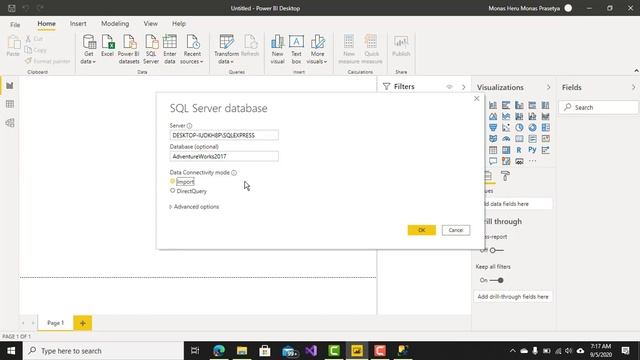Image resolution: width=640 pixels, height=360 pixels.
Task: Open the File menu
Action: coord(15,24)
